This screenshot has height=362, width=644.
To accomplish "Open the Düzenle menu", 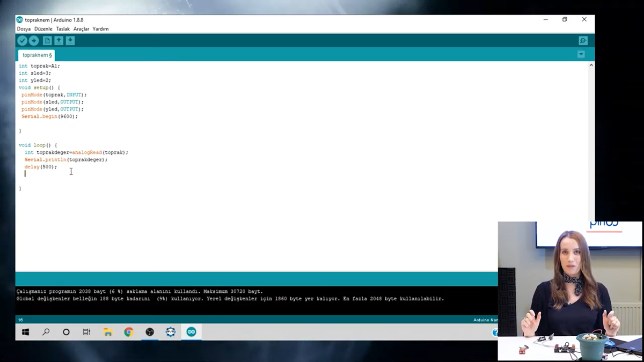I will tap(43, 29).
